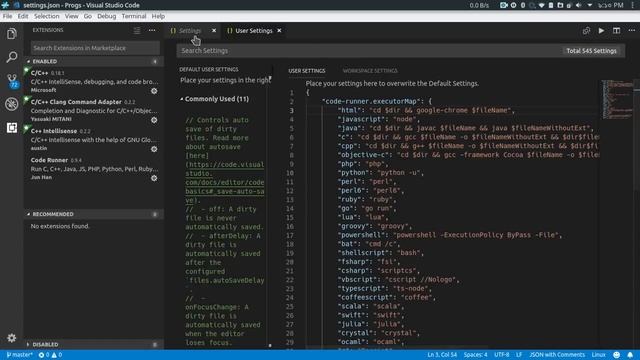The height and width of the screenshot is (360, 640).
Task: Click the errors and warnings status indicator
Action: tap(50, 355)
